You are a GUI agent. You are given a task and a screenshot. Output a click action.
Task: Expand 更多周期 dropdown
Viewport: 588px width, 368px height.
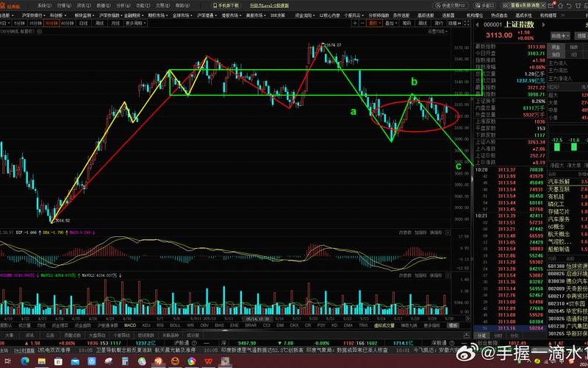click(x=135, y=24)
